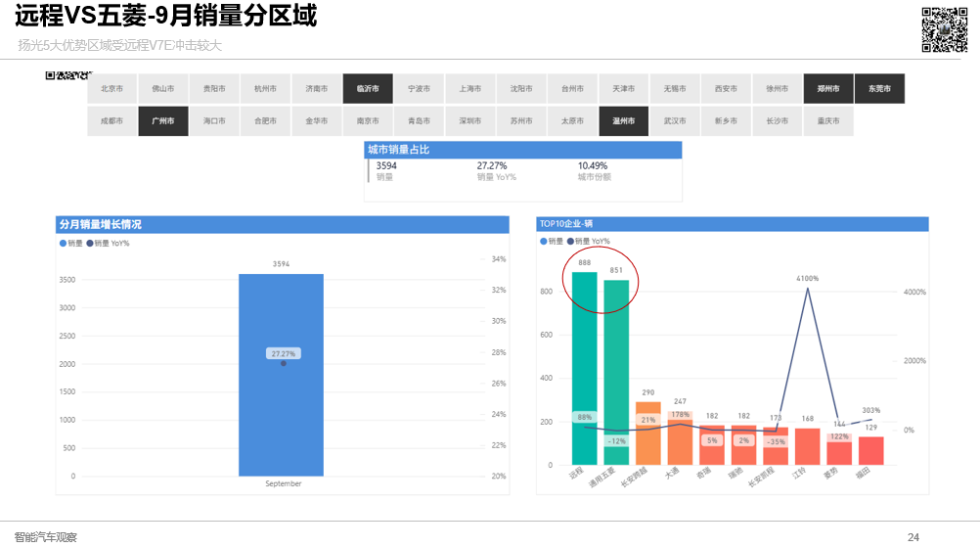The image size is (980, 548).
Task: Choose the 贵阳市 city tile
Action: pos(214,89)
